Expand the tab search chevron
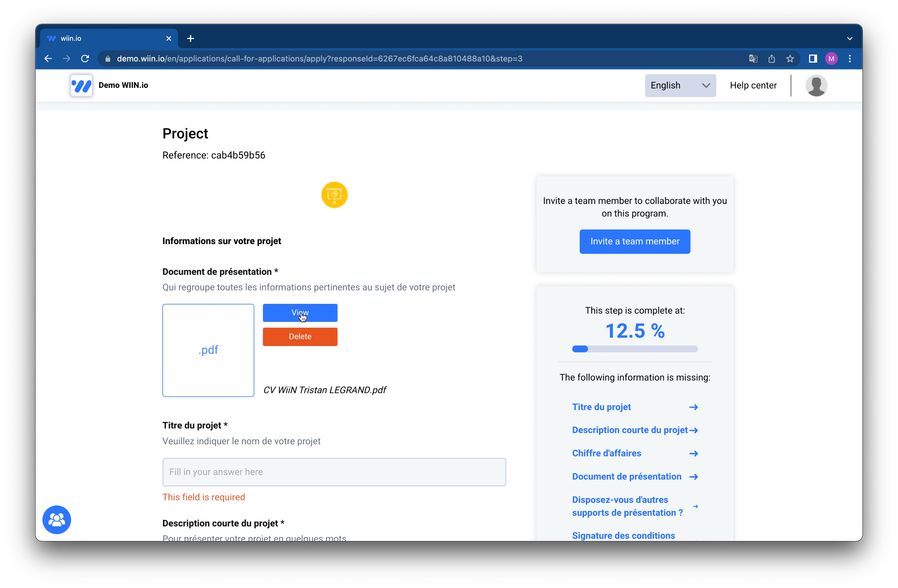 (850, 38)
